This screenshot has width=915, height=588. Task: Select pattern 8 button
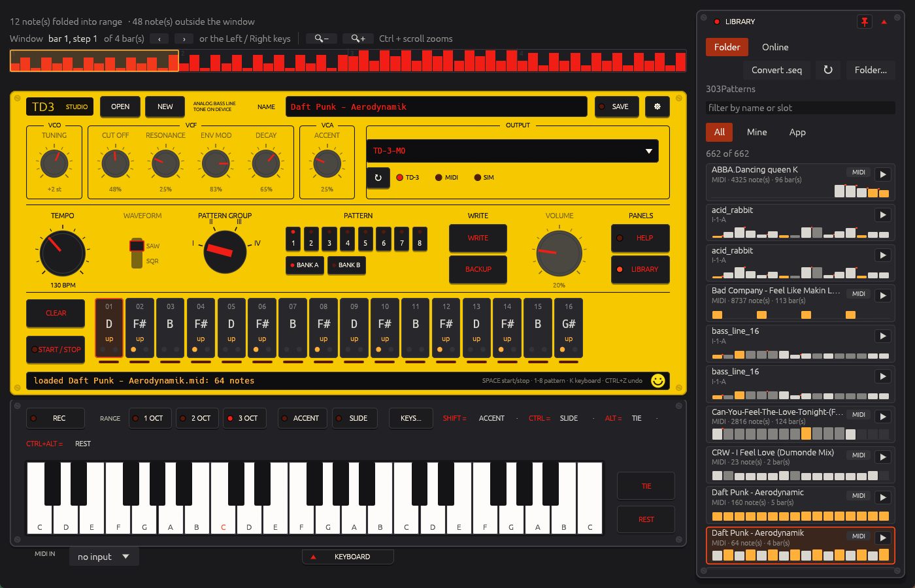tap(420, 238)
